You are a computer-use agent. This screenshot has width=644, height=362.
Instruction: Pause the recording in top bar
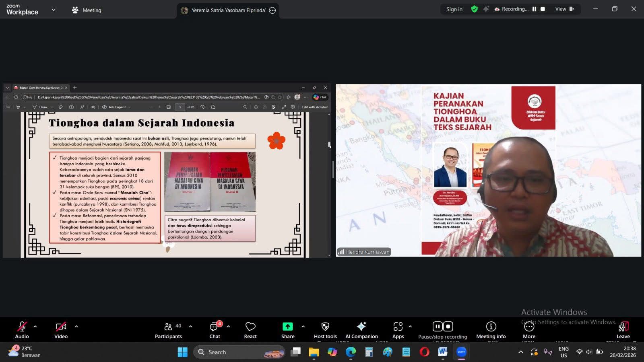point(534,9)
